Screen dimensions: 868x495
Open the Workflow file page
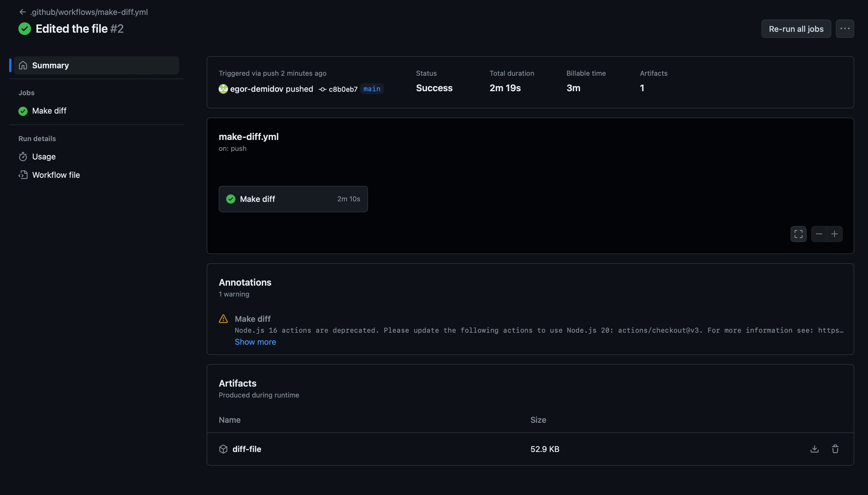[x=56, y=175]
